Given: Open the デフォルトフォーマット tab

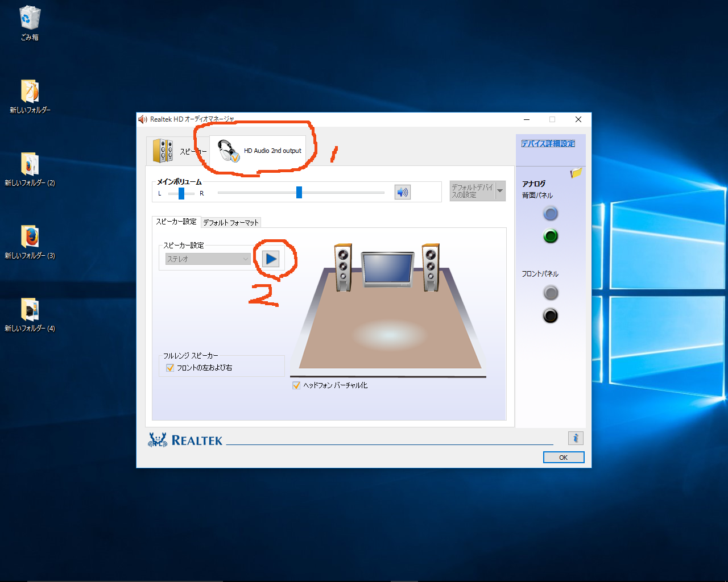Looking at the screenshot, I should point(231,222).
